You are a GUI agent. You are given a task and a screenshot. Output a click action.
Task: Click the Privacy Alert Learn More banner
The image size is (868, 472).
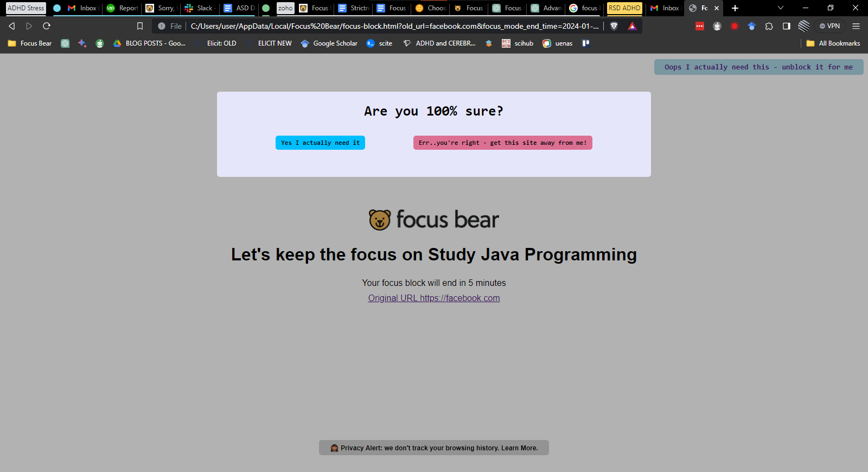(434, 448)
